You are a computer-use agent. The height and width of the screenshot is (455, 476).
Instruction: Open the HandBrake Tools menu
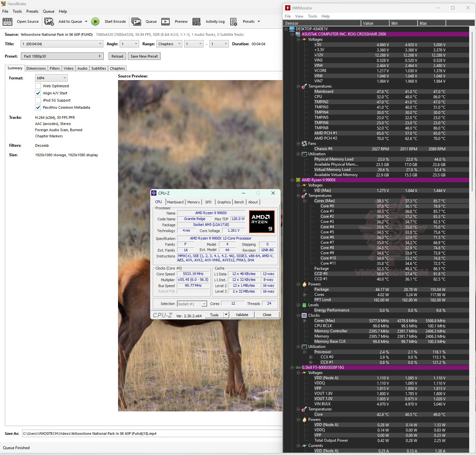[x=17, y=11]
